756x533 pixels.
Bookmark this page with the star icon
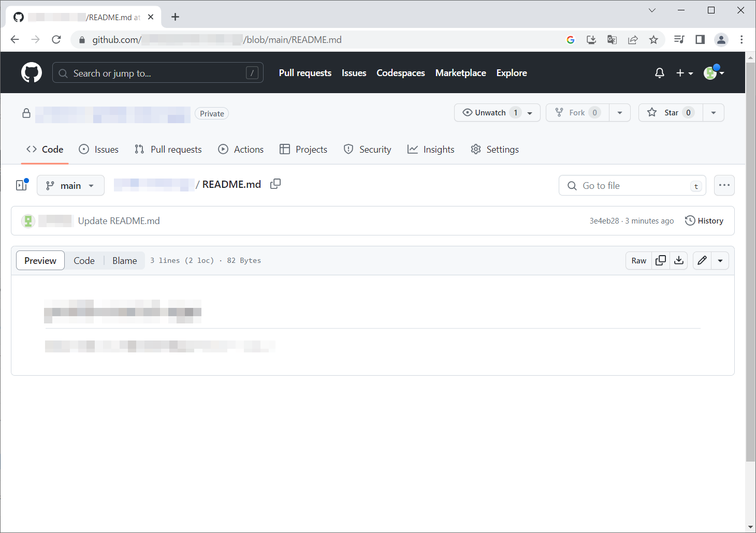[653, 40]
